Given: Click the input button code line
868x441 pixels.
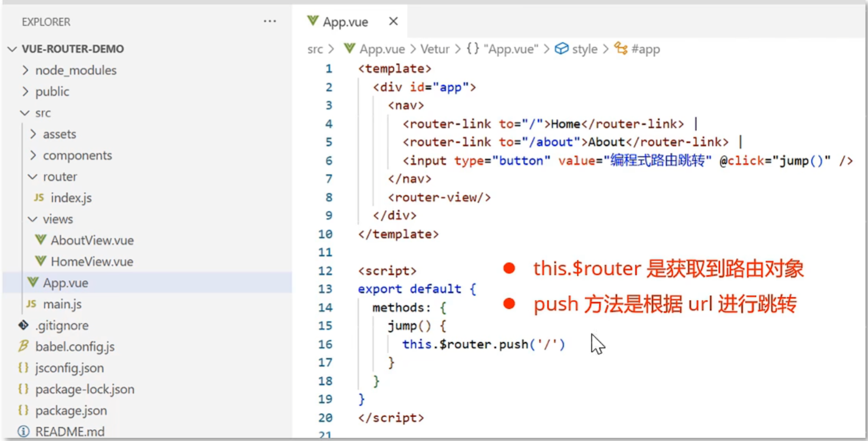Looking at the screenshot, I should click(x=628, y=161).
